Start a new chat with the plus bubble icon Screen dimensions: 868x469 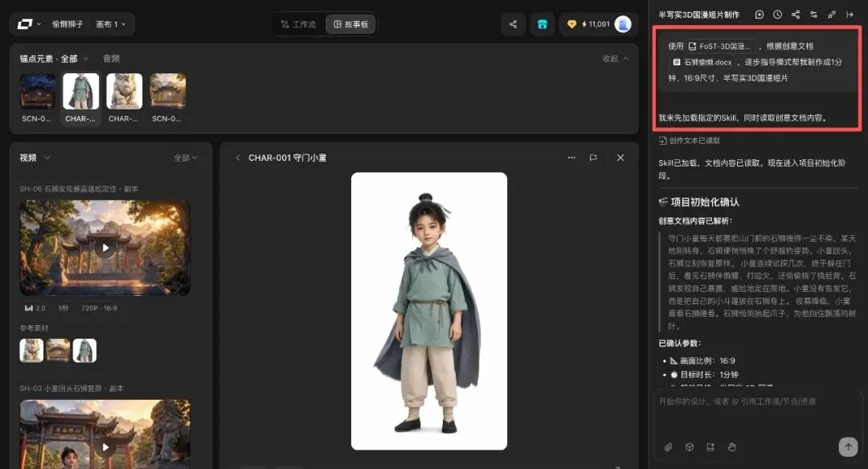click(759, 15)
